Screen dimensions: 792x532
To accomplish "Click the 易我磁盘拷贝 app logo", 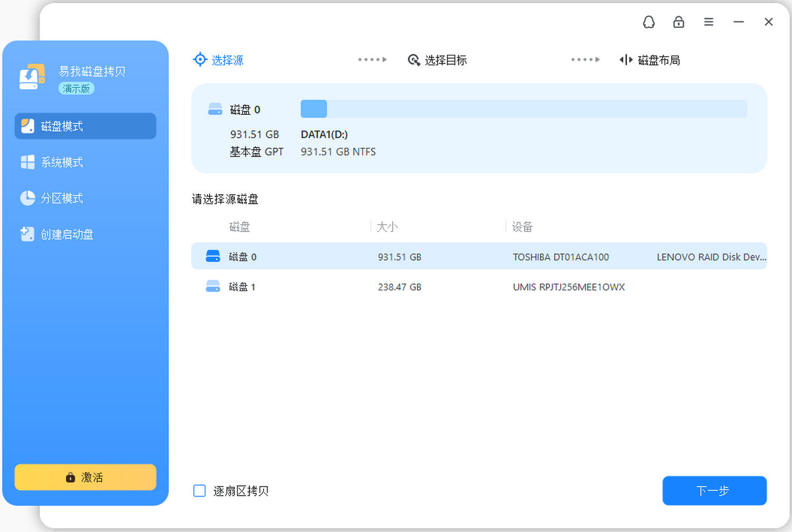I will point(32,77).
